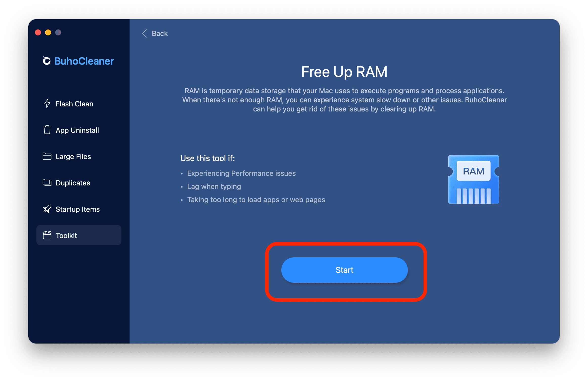The image size is (588, 381).
Task: Start the Free Up RAM process
Action: pos(344,270)
